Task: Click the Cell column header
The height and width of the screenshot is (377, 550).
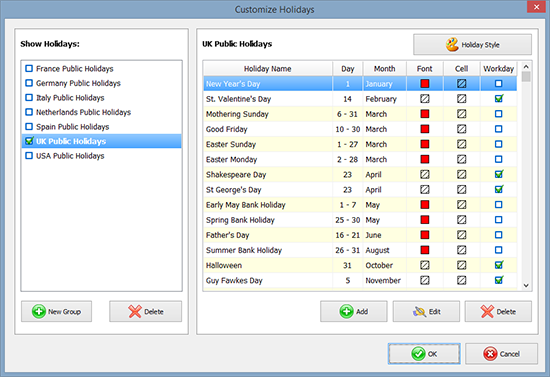Action: click(462, 69)
